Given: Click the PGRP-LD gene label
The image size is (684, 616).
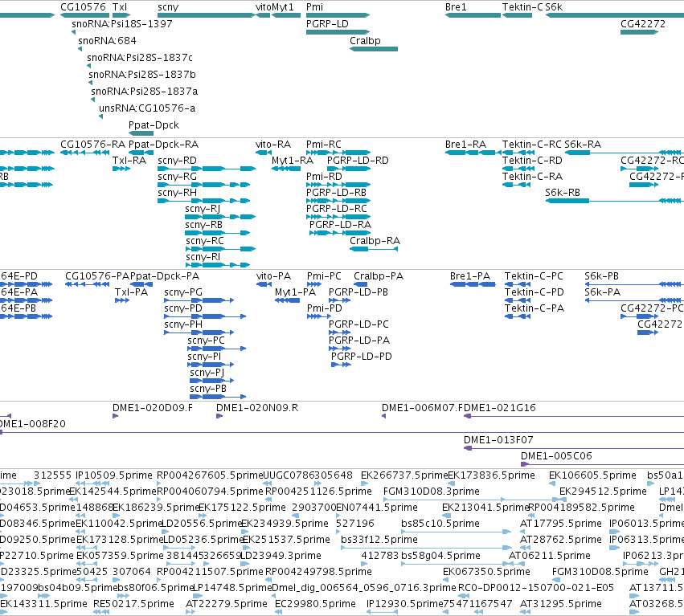Looking at the screenshot, I should click(327, 23).
